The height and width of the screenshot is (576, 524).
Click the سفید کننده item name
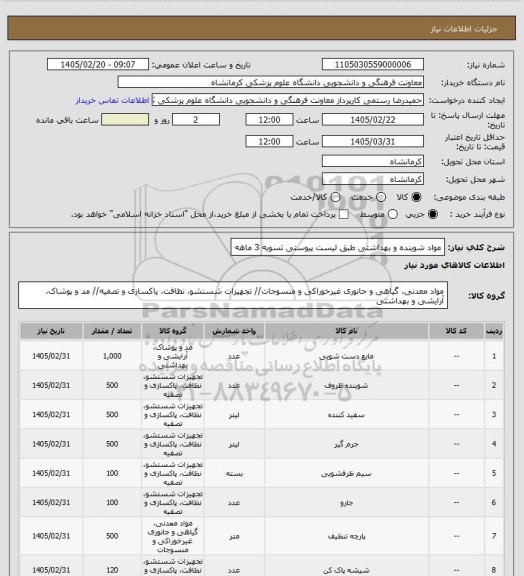[346, 415]
